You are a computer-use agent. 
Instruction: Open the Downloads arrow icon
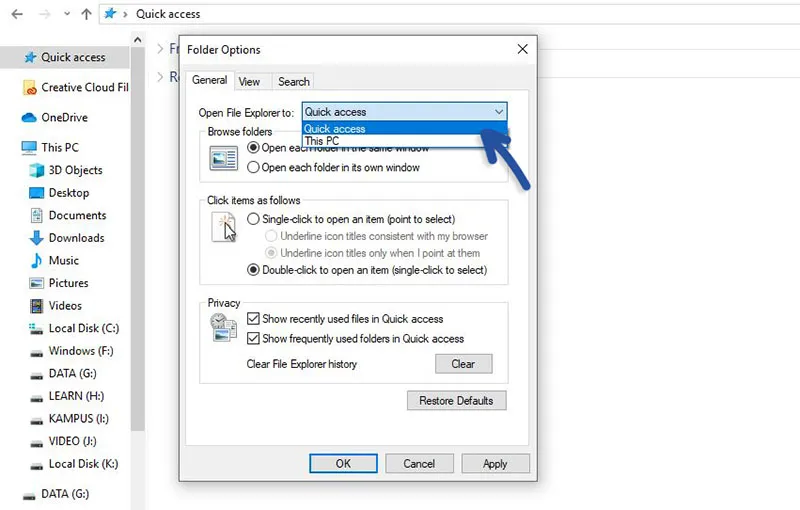37,238
